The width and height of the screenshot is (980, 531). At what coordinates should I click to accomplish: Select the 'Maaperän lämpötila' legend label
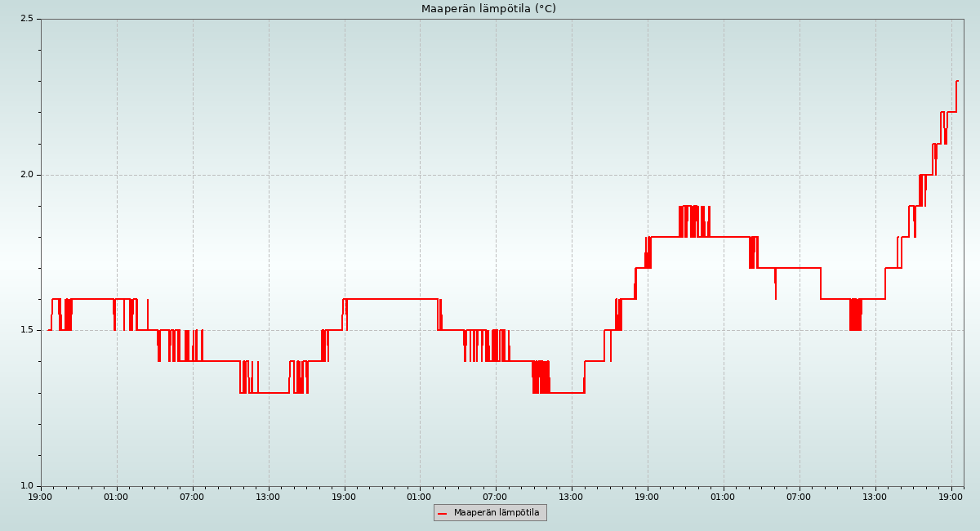[497, 513]
